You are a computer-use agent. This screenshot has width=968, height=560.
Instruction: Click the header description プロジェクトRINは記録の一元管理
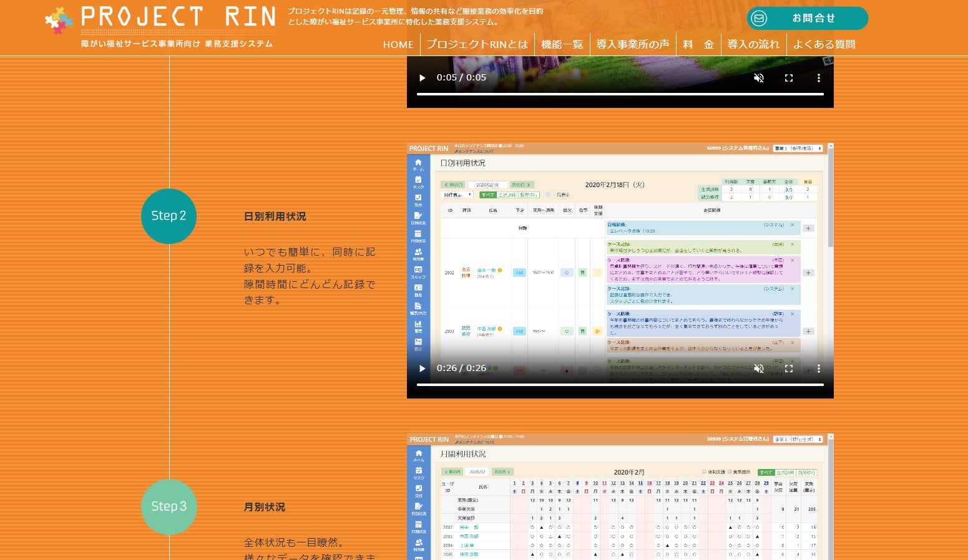pos(415,16)
